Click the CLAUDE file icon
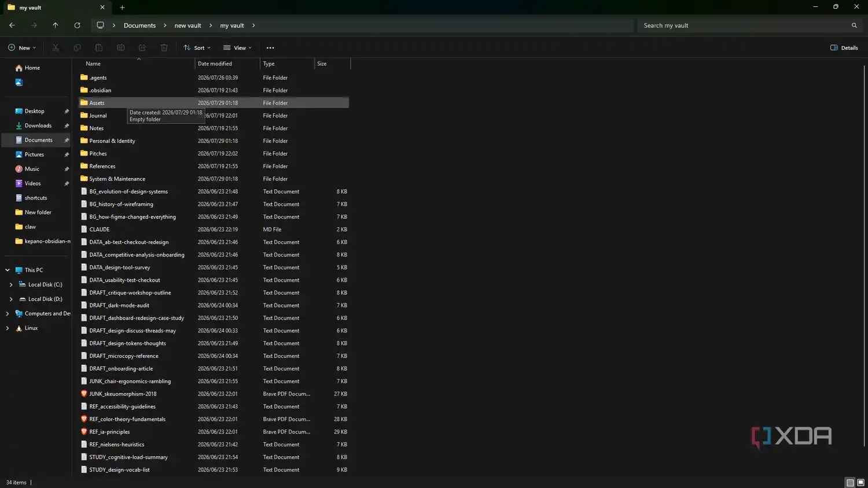The image size is (868, 488). click(x=84, y=230)
